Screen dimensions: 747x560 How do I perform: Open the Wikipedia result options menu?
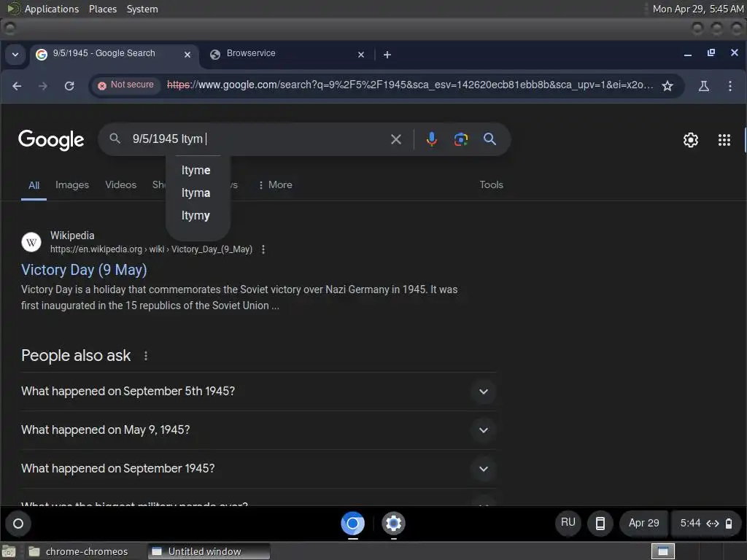263,249
